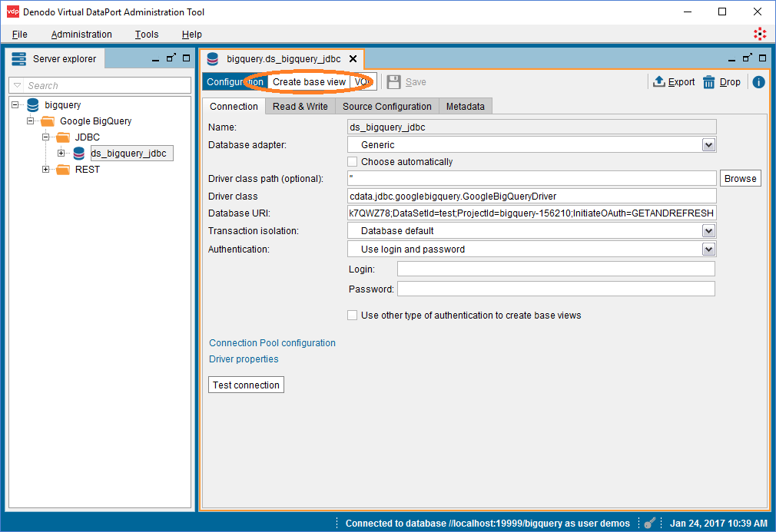776x532 pixels.
Task: Select the bigquery database icon in tree
Action: click(x=33, y=105)
